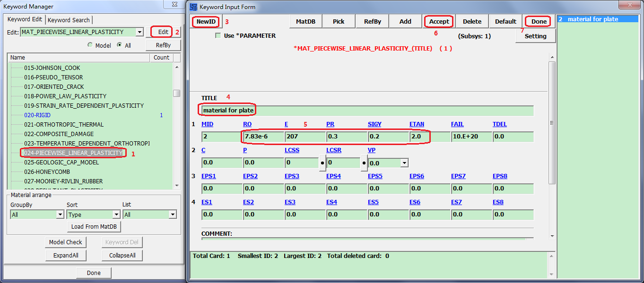Select 024-PIECEWISE_LINEAR_PLASTICITY in the keyword list

[x=73, y=153]
